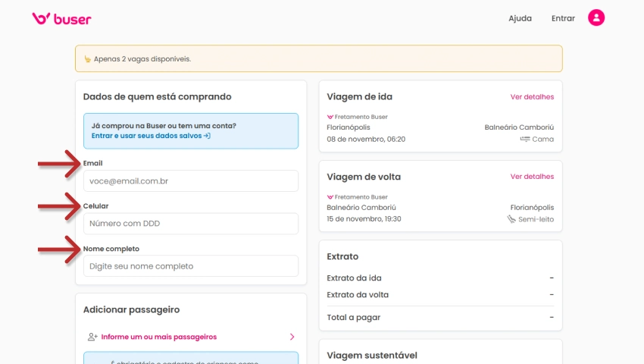Click the add-passenger person icon

[92, 337]
